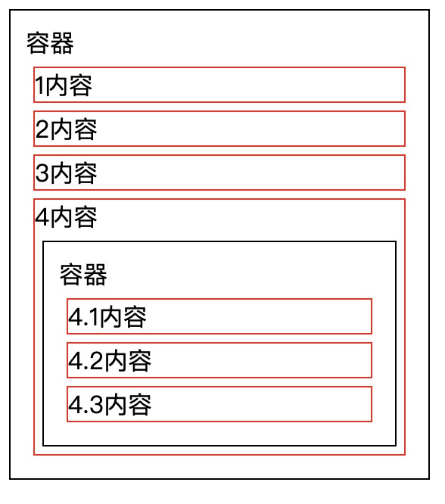The height and width of the screenshot is (504, 445).
Task: Click blank space beside inner 容器 heading
Action: point(251,275)
